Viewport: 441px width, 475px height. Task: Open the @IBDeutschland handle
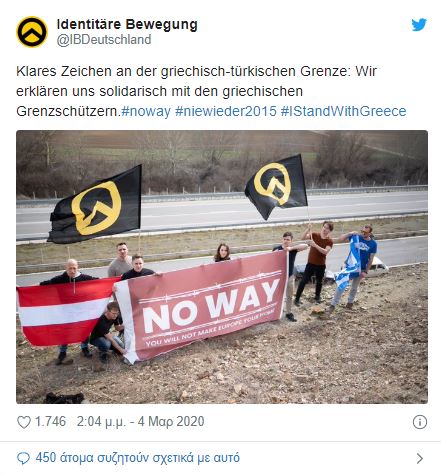tap(104, 40)
